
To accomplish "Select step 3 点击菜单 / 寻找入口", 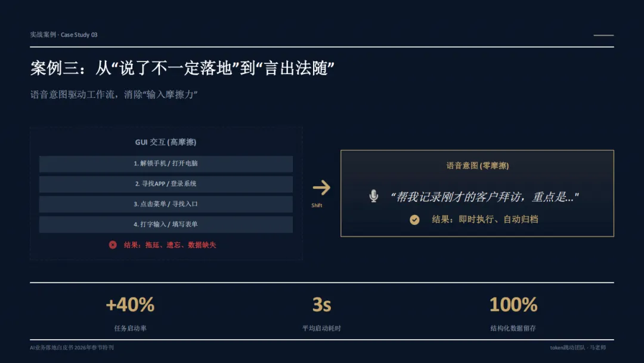I will click(166, 204).
